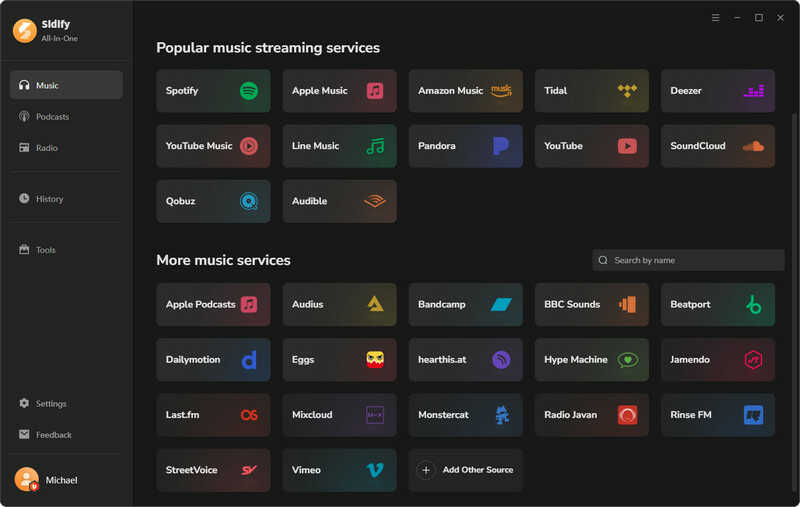Viewport: 800px width, 507px height.
Task: Focus the Search by name field
Action: 688,260
